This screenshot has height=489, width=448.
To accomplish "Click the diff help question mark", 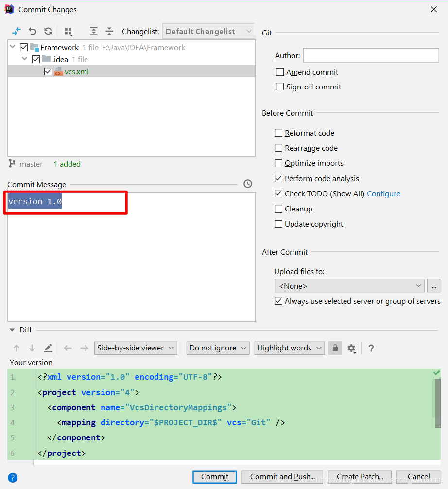I will click(x=371, y=348).
